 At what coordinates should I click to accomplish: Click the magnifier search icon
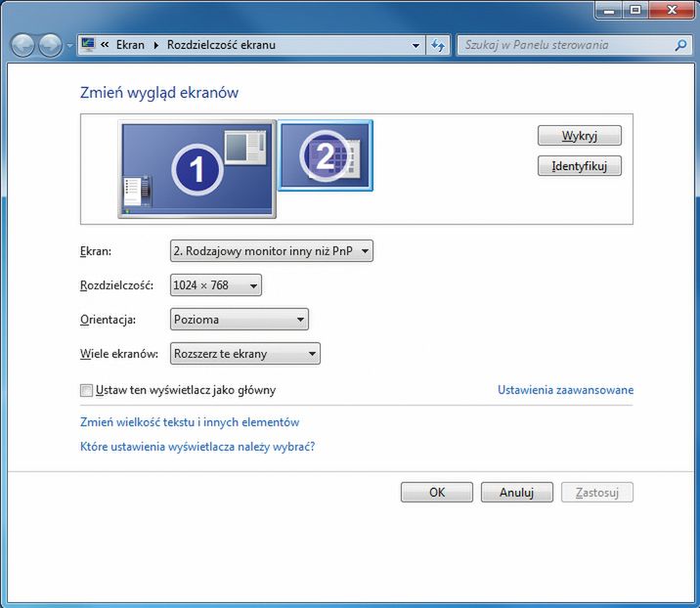click(681, 45)
